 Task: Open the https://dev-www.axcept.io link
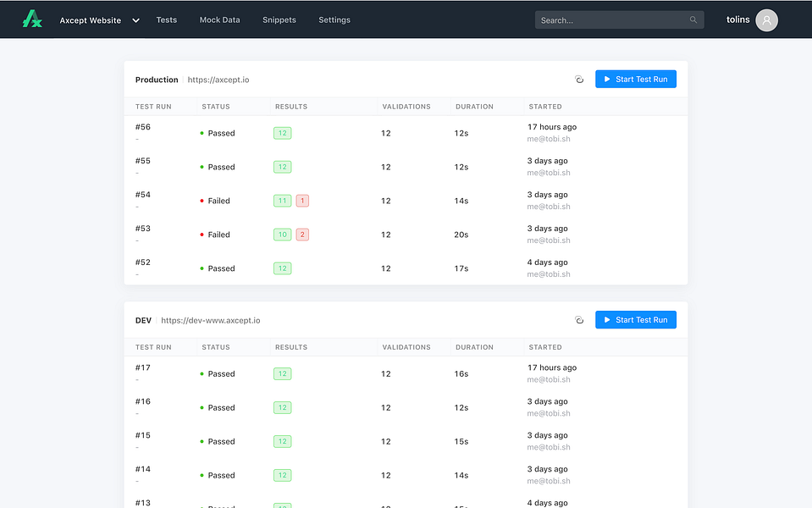pyautogui.click(x=210, y=321)
